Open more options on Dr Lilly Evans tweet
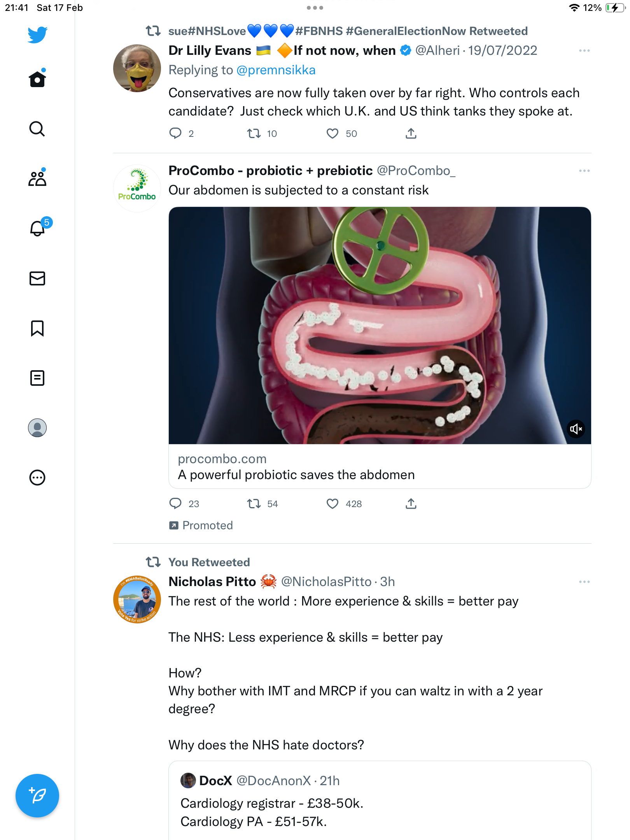630x840 pixels. 584,51
